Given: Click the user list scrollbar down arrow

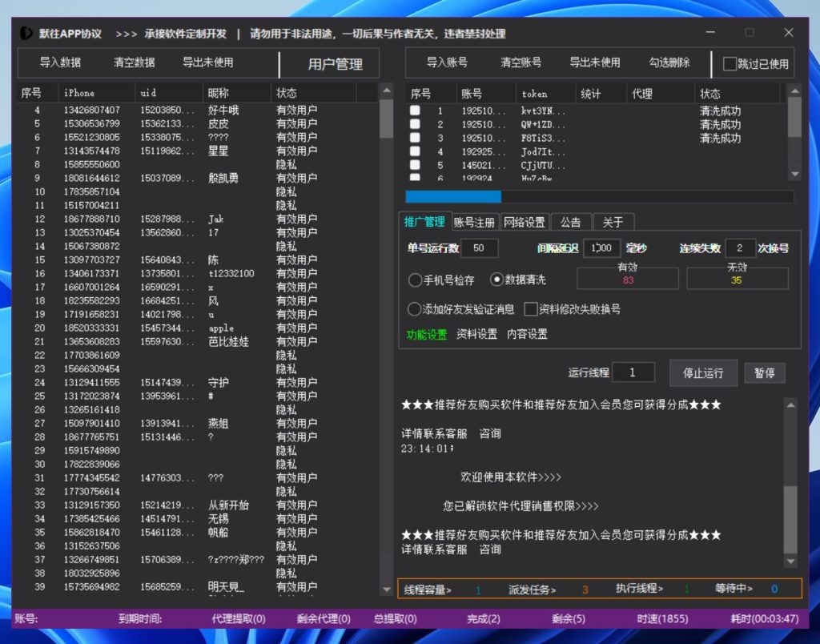Looking at the screenshot, I should [386, 588].
